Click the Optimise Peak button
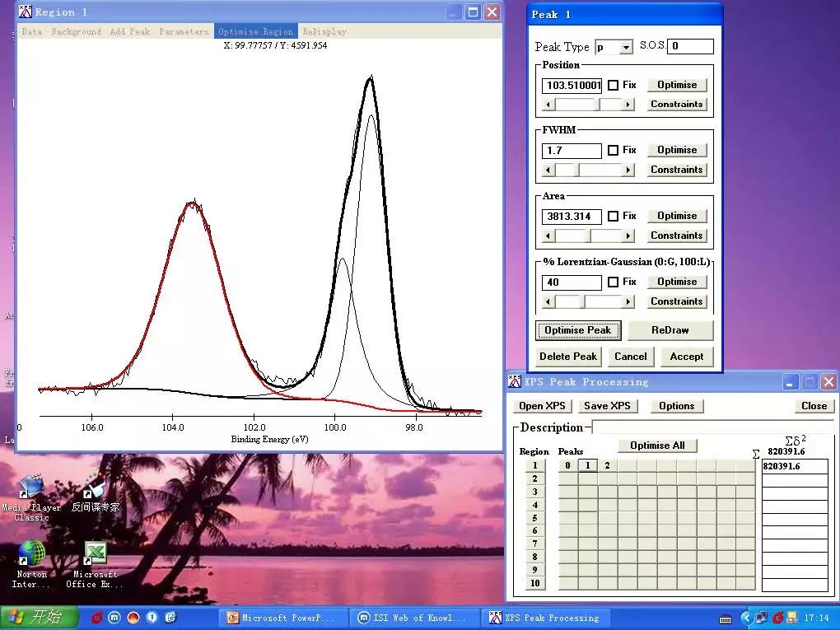This screenshot has height=630, width=840. pyautogui.click(x=578, y=330)
